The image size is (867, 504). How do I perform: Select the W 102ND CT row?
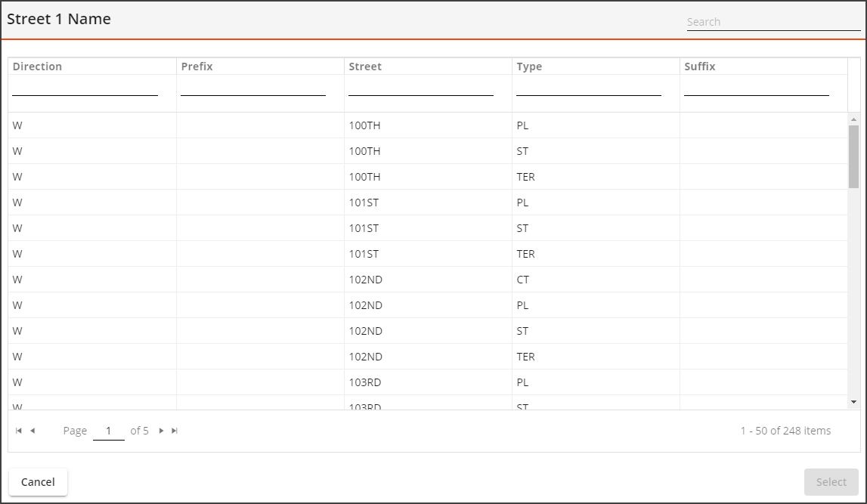(x=365, y=280)
